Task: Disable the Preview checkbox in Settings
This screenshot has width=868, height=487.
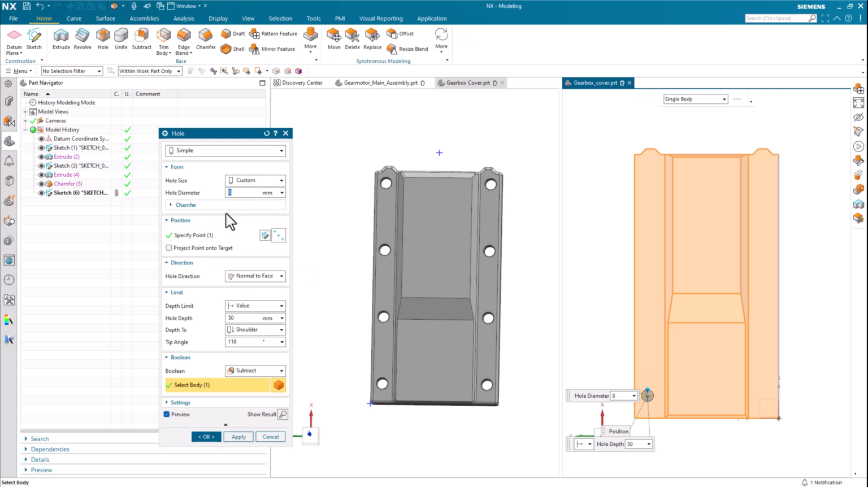Action: [167, 414]
